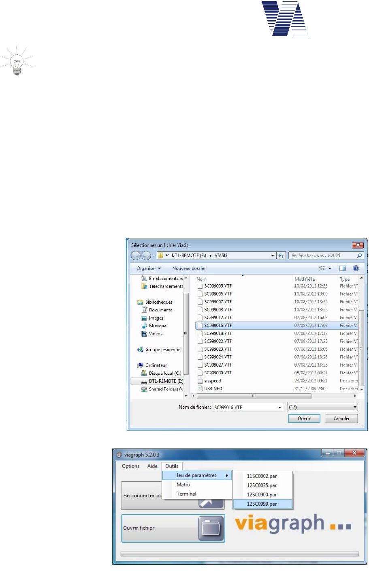The width and height of the screenshot is (369, 588).
Task: Select SC999005.VTF file icon
Action: coord(200,286)
